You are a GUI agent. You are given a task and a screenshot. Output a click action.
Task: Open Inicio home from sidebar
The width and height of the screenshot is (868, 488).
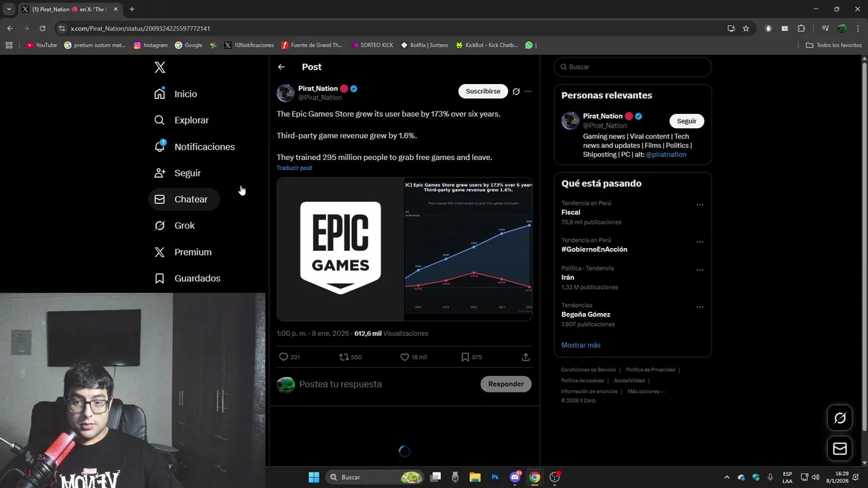coord(176,94)
